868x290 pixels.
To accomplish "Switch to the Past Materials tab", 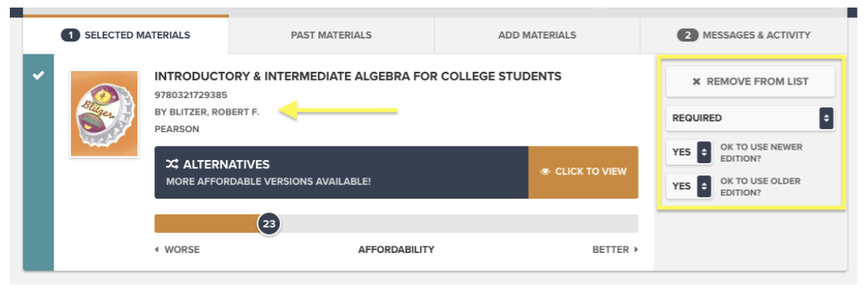I will pos(331,35).
